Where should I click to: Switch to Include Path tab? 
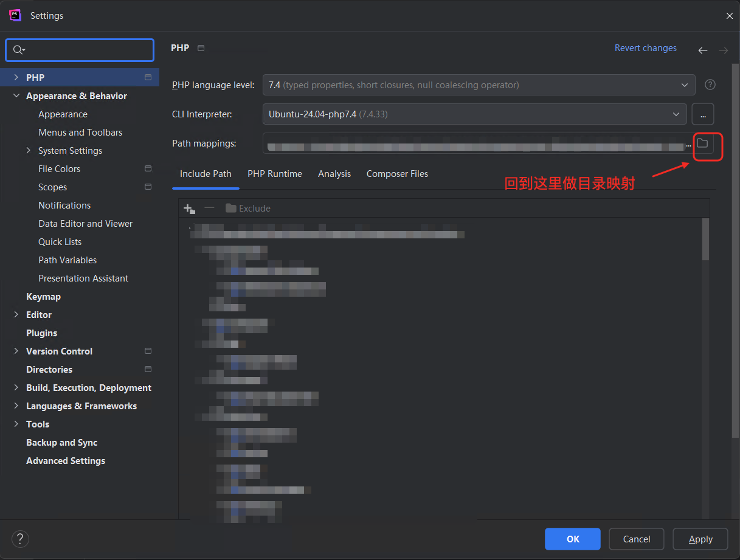tap(206, 174)
